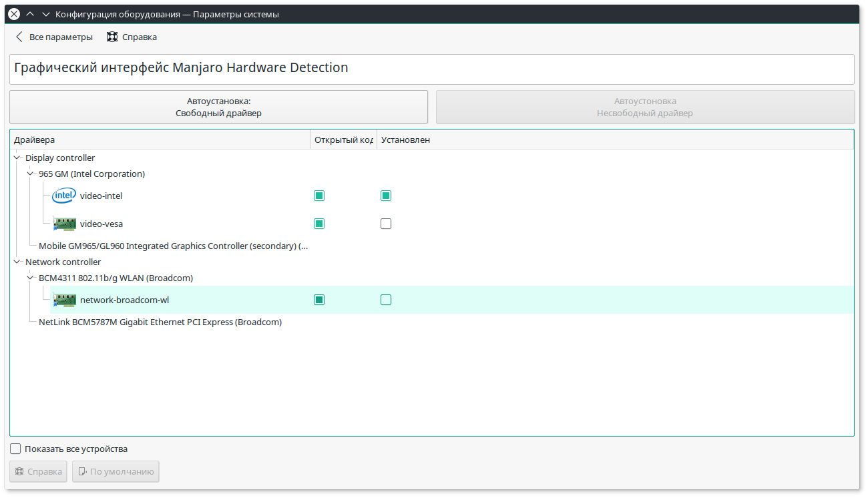Viewport: 868px width, 498px height.
Task: Click the Intel logo icon next to video-intel
Action: (64, 196)
